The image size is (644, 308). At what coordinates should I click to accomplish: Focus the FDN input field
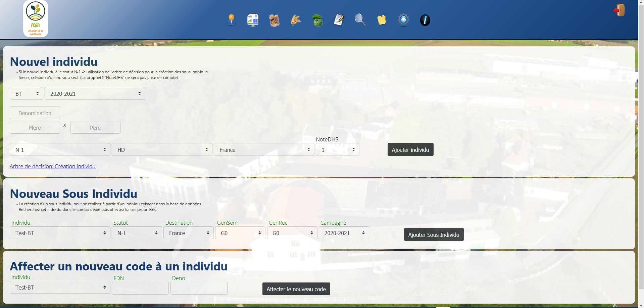140,288
